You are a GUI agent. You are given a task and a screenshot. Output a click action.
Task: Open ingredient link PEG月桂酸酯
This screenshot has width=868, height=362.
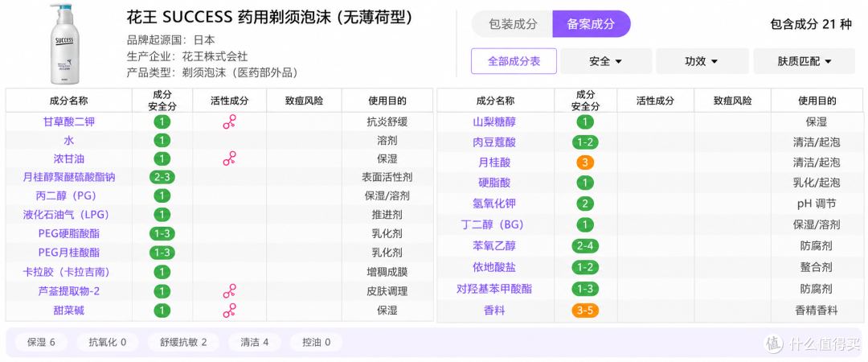[x=69, y=253]
